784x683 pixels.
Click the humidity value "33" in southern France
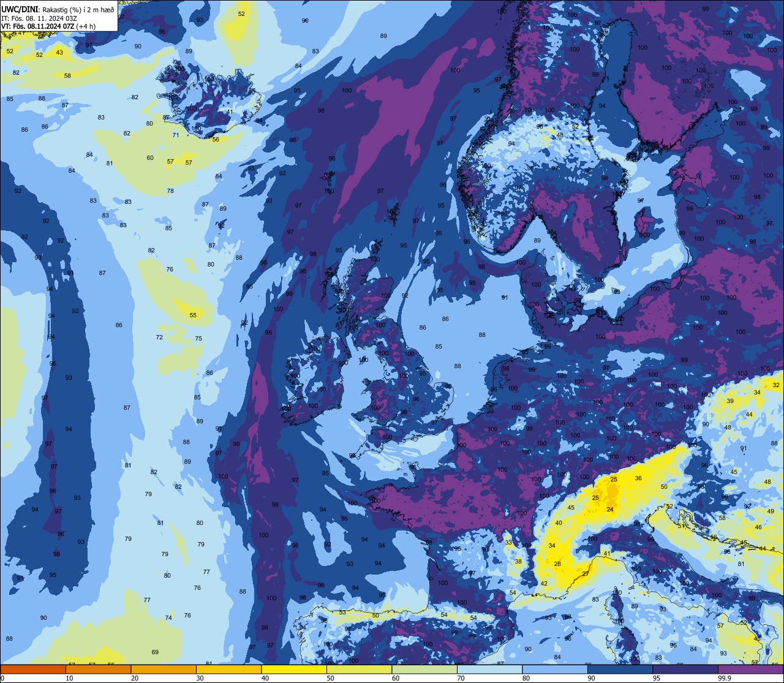pos(508,543)
